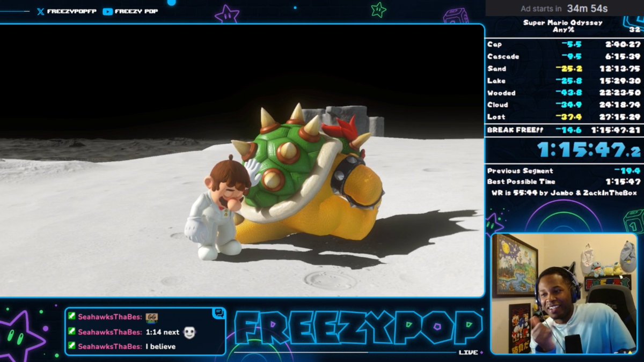Select the Cloud split row
This screenshot has height=362, width=644.
click(563, 105)
